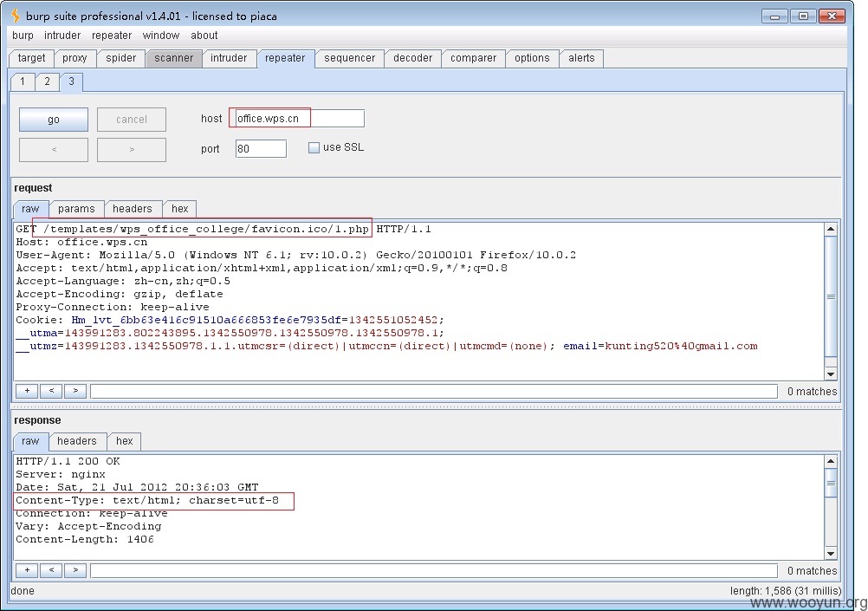Click the next request history button

point(131,150)
